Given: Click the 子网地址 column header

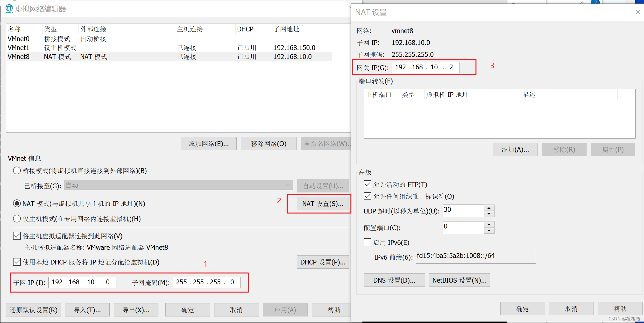Looking at the screenshot, I should [302, 29].
